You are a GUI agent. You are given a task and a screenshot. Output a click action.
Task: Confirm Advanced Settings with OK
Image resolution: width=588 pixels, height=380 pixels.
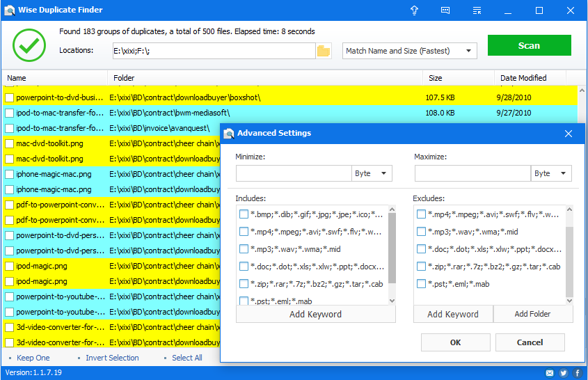pos(456,342)
